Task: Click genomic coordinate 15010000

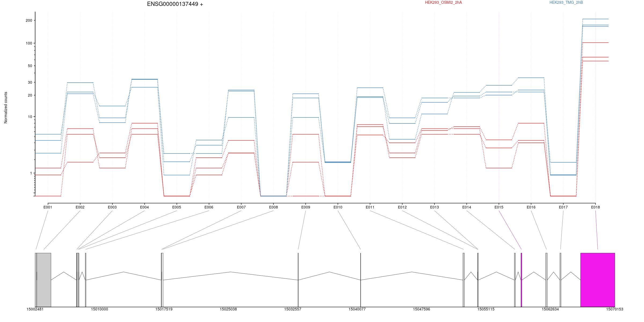Action: [x=99, y=309]
